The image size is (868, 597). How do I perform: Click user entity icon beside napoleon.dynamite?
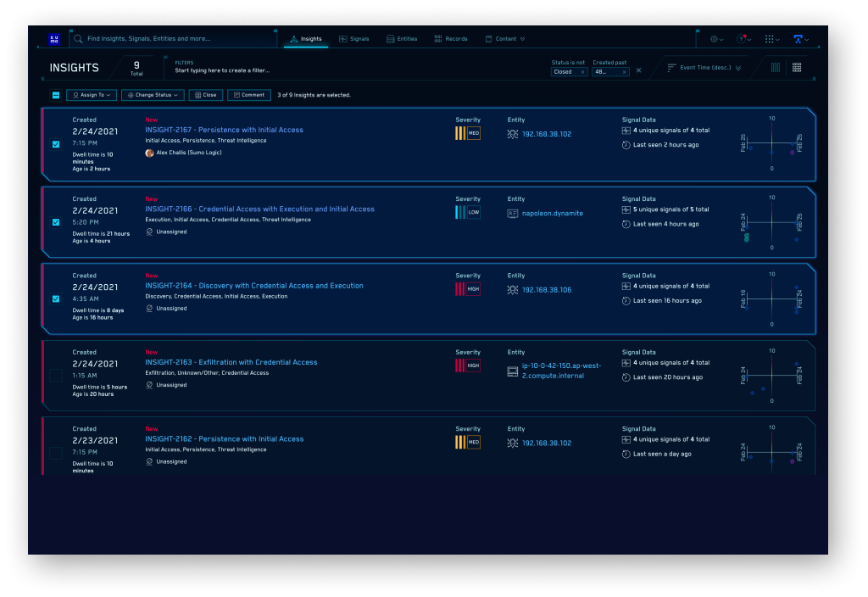pos(513,213)
